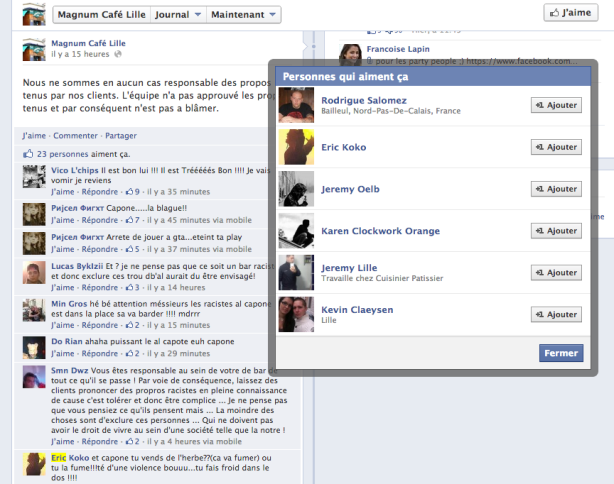Open Jeremy Oelb profile photo
Screen dimensions: 614x484
pos(296,189)
